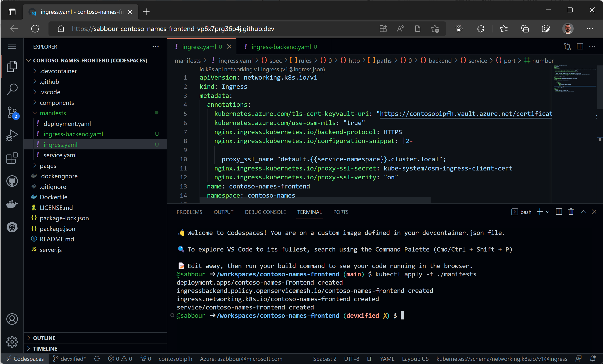Open the Extensions view
This screenshot has width=603, height=364.
[12, 158]
